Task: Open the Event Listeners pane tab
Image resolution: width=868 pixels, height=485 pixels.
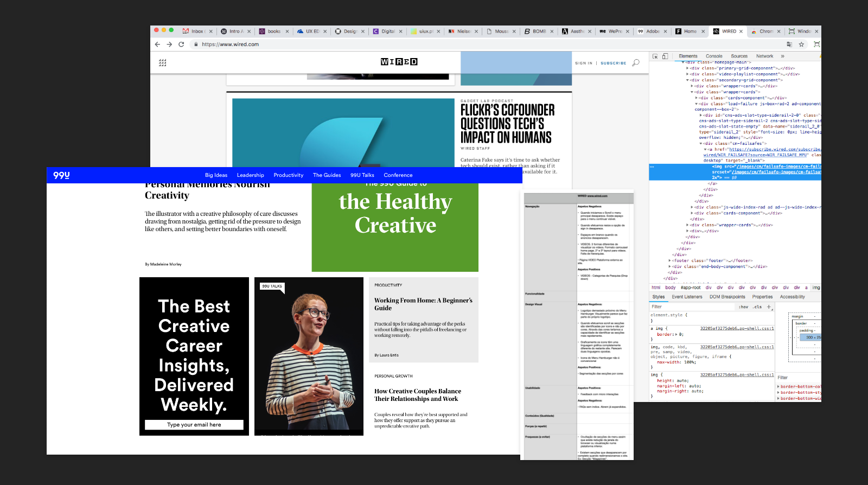Action: (x=687, y=297)
